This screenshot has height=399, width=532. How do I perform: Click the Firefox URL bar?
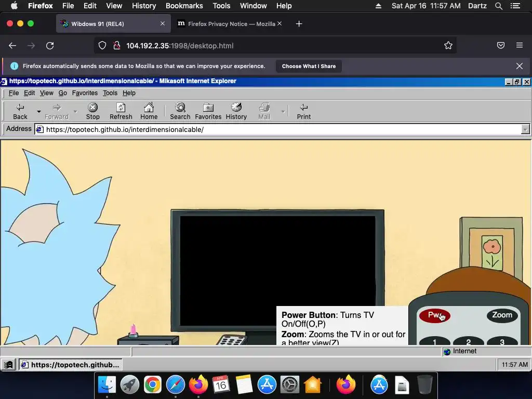(x=275, y=46)
